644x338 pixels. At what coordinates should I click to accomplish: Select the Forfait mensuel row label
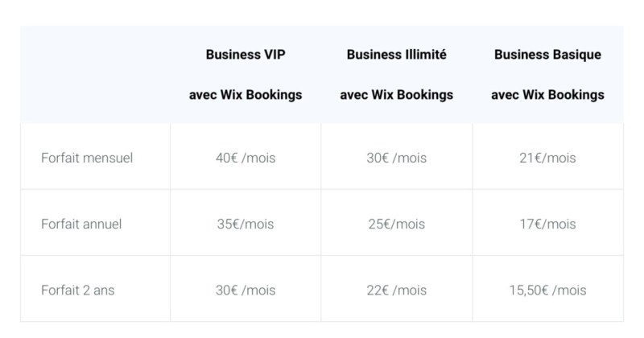87,158
